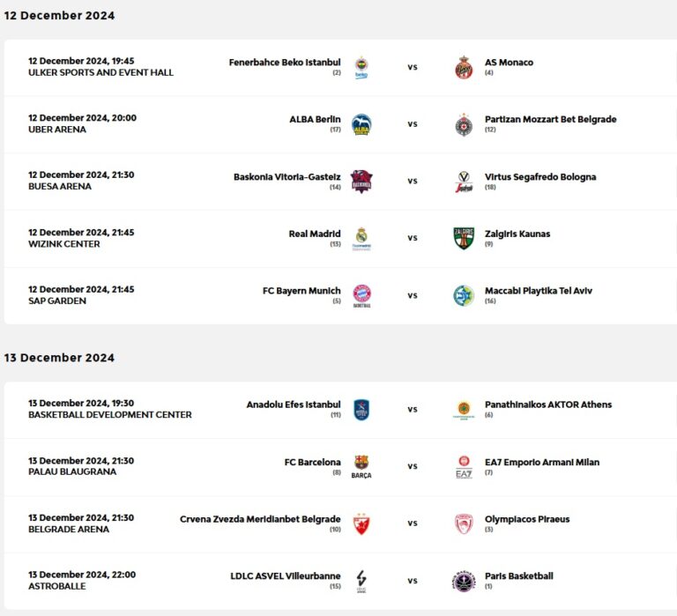The width and height of the screenshot is (677, 616).
Task: Click the ALBA Berlin team logo
Action: (361, 124)
